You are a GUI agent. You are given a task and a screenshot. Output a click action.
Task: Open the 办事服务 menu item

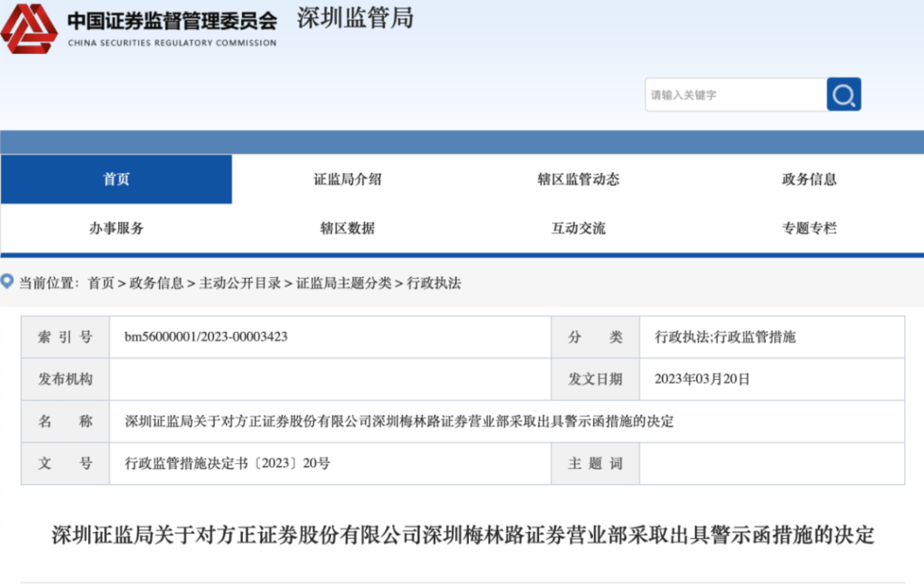tap(116, 228)
